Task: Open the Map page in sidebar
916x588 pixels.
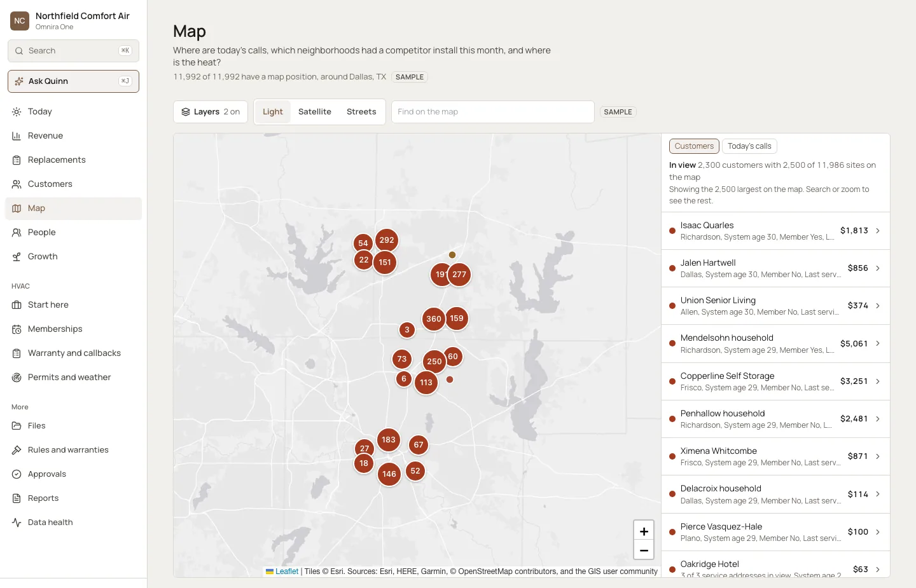Action: [73, 209]
